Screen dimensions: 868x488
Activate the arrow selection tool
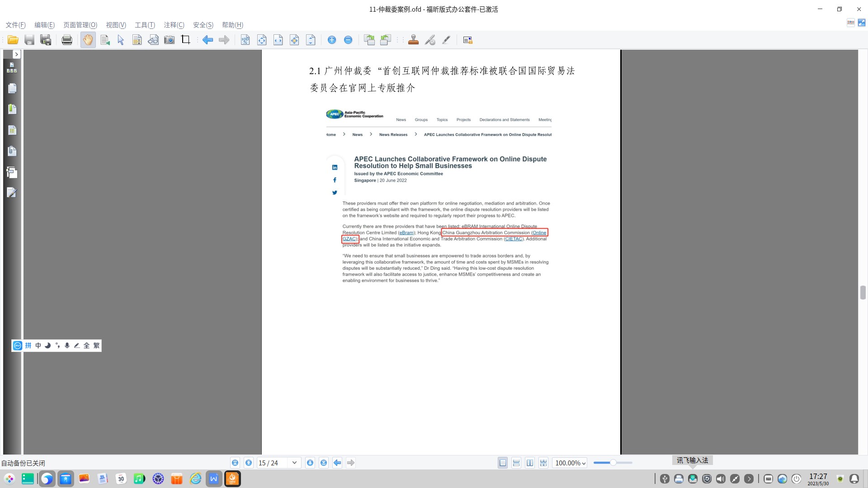click(x=121, y=40)
